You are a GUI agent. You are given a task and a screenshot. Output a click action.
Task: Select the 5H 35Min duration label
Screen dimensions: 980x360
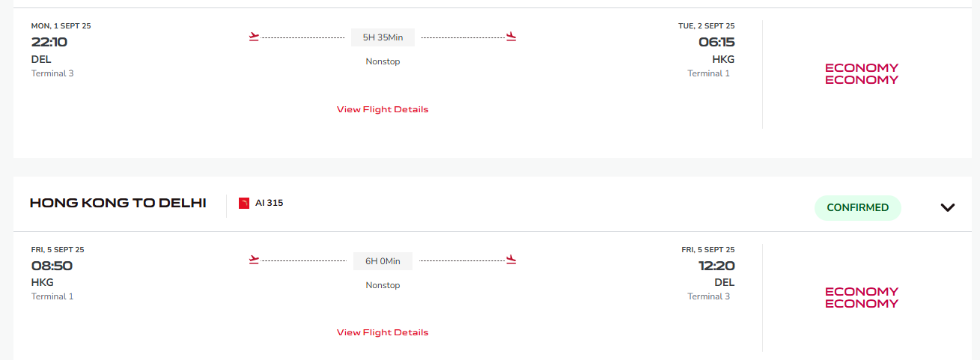pos(383,37)
